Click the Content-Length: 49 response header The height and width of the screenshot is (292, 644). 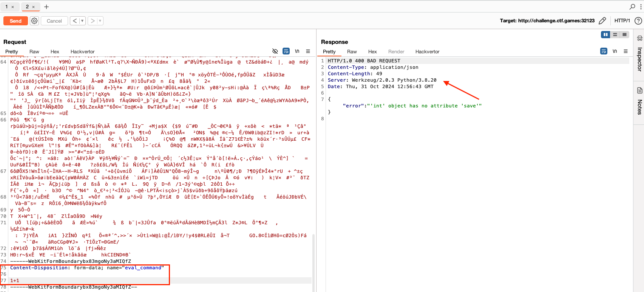click(x=355, y=74)
